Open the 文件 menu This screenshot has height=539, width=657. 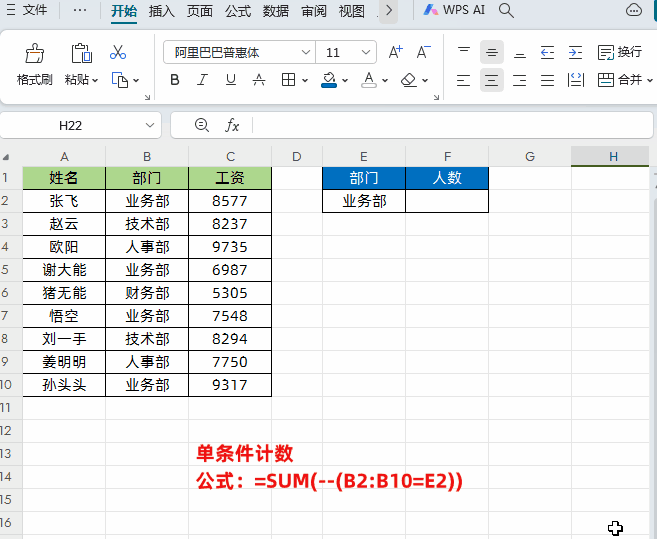click(x=34, y=10)
